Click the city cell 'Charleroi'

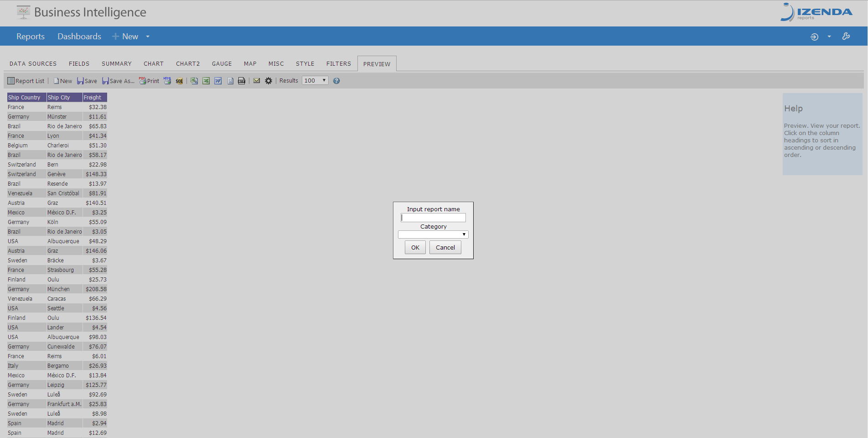click(58, 146)
